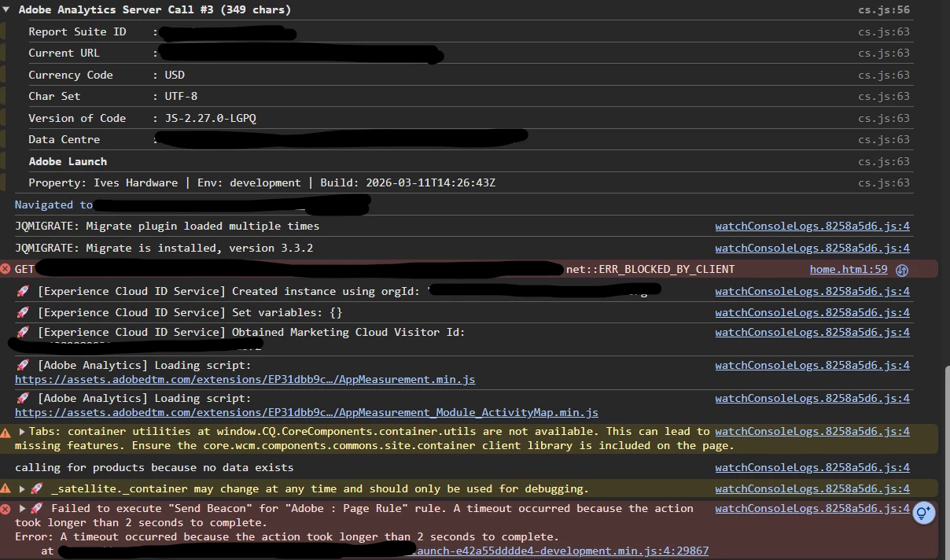Open the network request icon next to home.html:59
The width and height of the screenshot is (950, 560).
[x=902, y=270]
